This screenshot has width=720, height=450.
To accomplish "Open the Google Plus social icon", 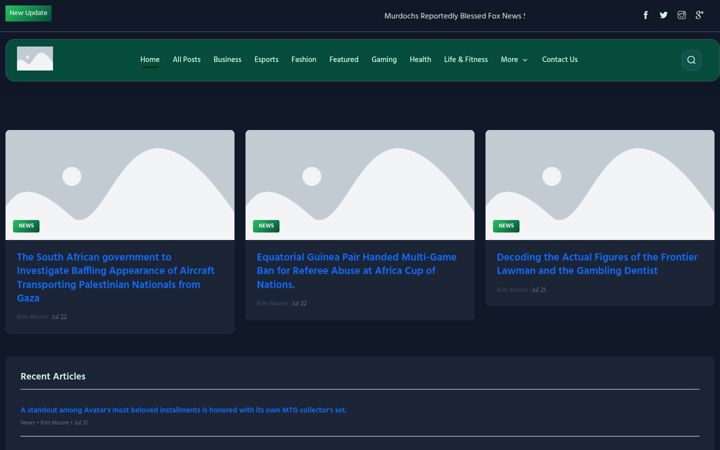I will coord(699,15).
